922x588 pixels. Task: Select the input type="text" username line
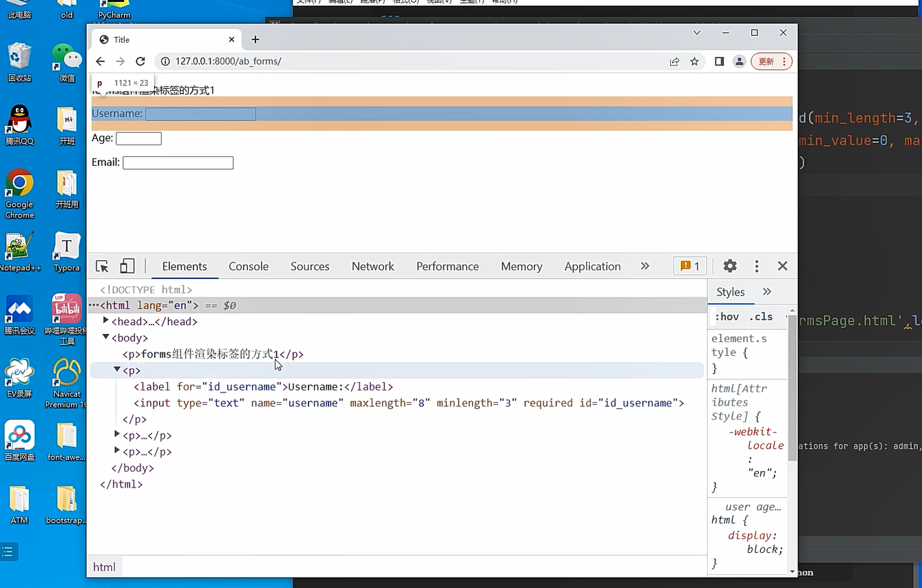click(409, 403)
